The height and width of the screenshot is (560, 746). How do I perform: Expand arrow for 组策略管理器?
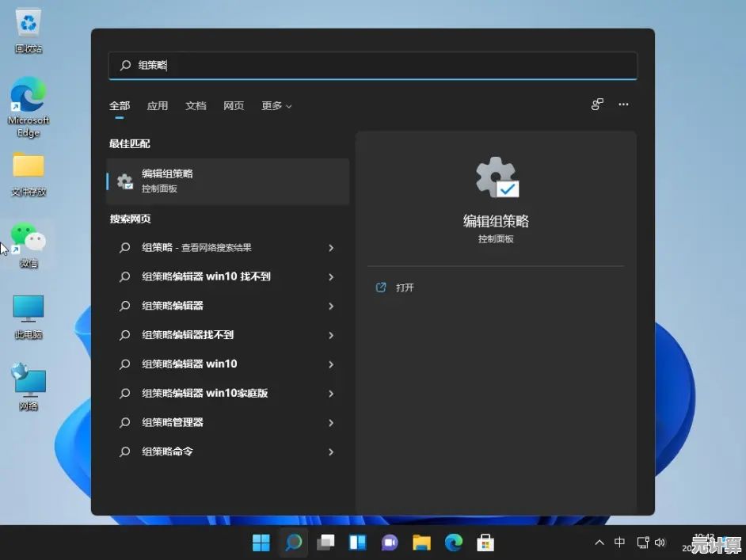tap(331, 423)
